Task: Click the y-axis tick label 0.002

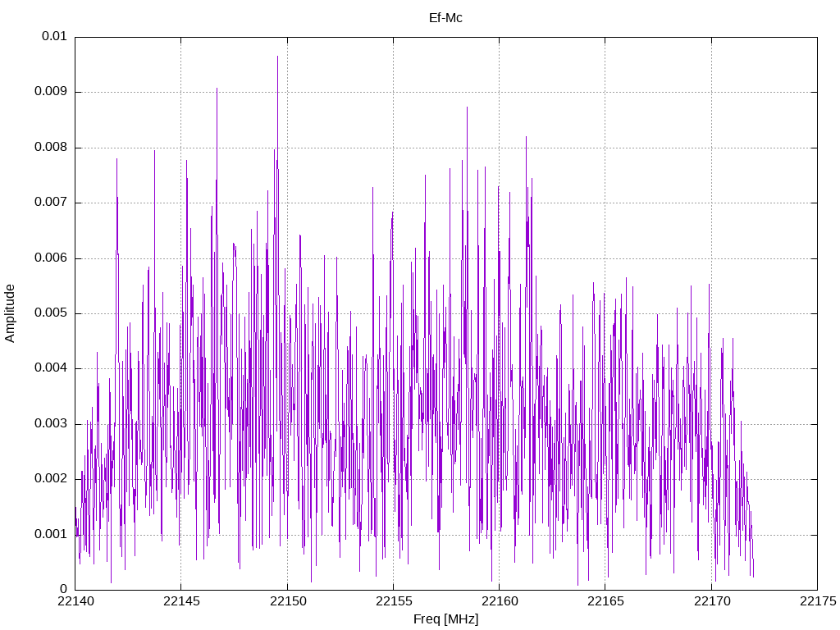Action: point(51,479)
